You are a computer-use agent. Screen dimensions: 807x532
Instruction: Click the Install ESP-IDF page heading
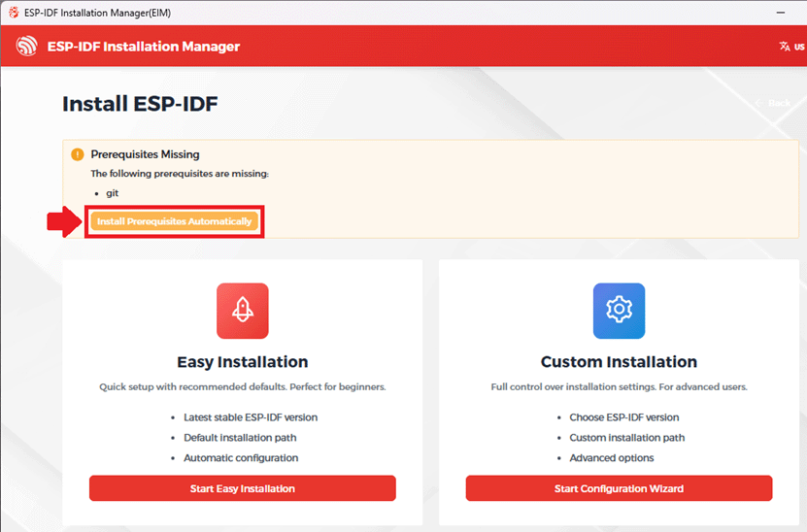140,104
